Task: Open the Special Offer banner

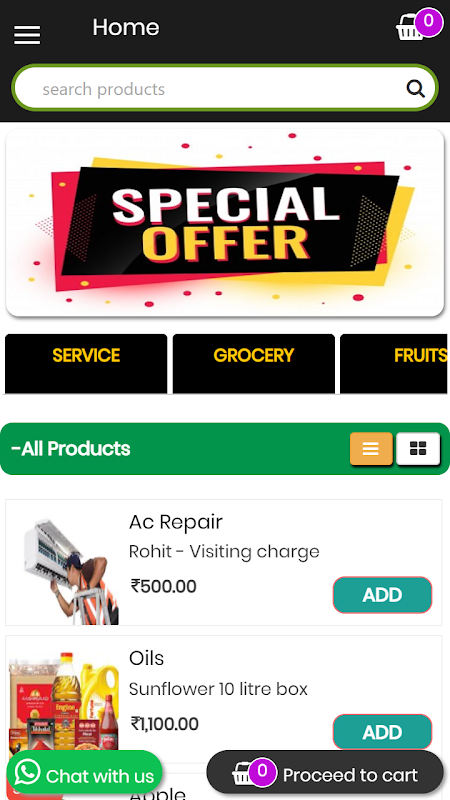Action: point(225,223)
